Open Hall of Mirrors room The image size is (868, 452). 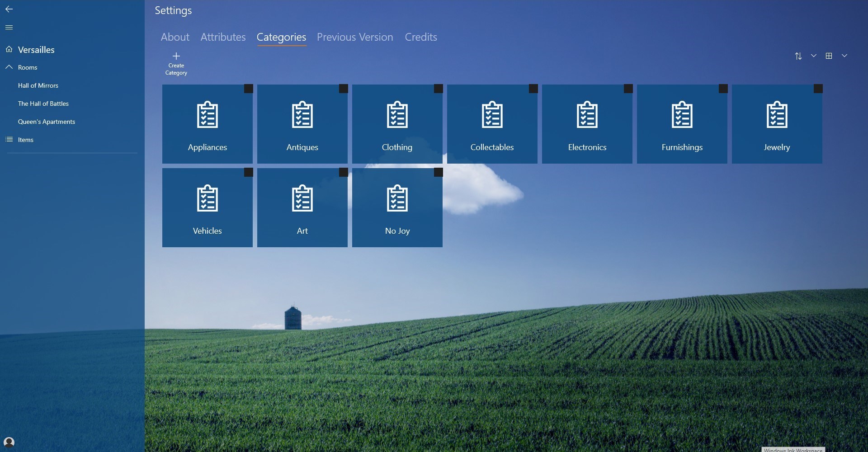click(x=38, y=85)
